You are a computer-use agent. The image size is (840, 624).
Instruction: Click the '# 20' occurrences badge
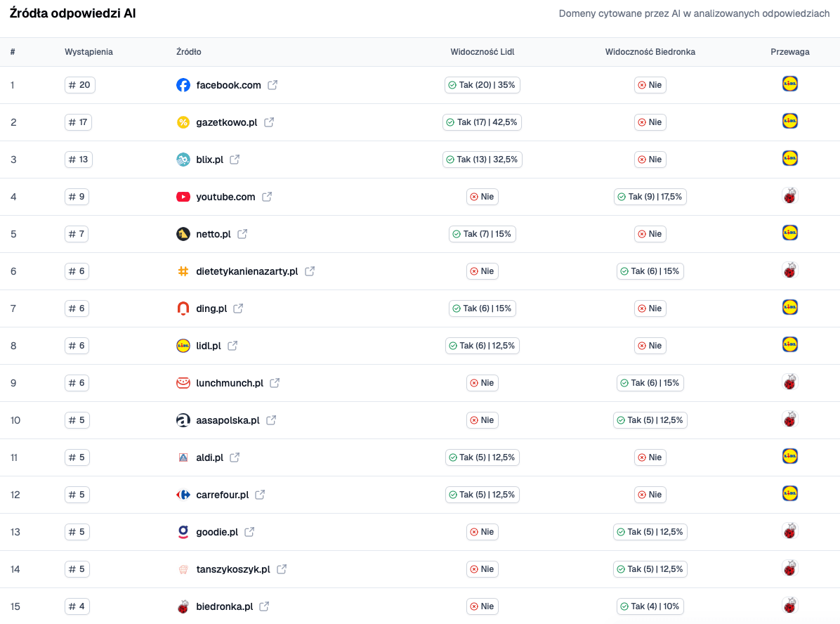click(x=80, y=85)
